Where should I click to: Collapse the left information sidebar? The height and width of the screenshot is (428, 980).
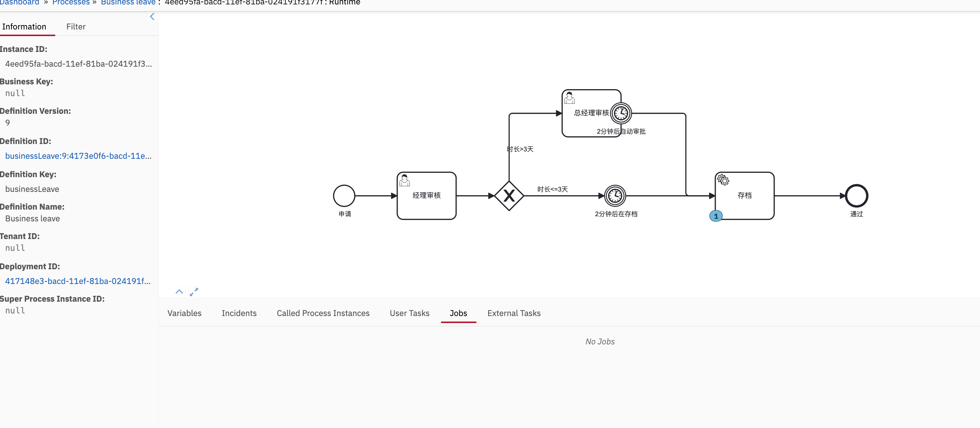(152, 16)
